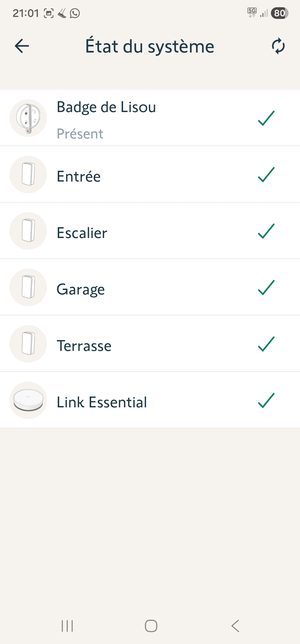
Task: Open Android recent apps button
Action: pos(67,626)
